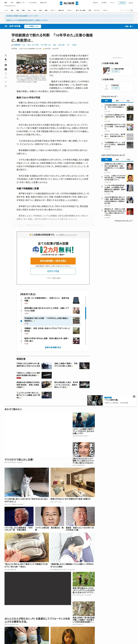Click chevron next to アクセスランキング heading
The height and width of the screenshot is (644, 138).
point(117,96)
